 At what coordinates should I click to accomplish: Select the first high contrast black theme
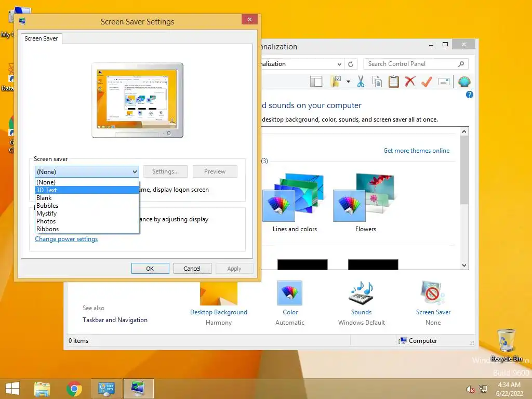point(302,264)
